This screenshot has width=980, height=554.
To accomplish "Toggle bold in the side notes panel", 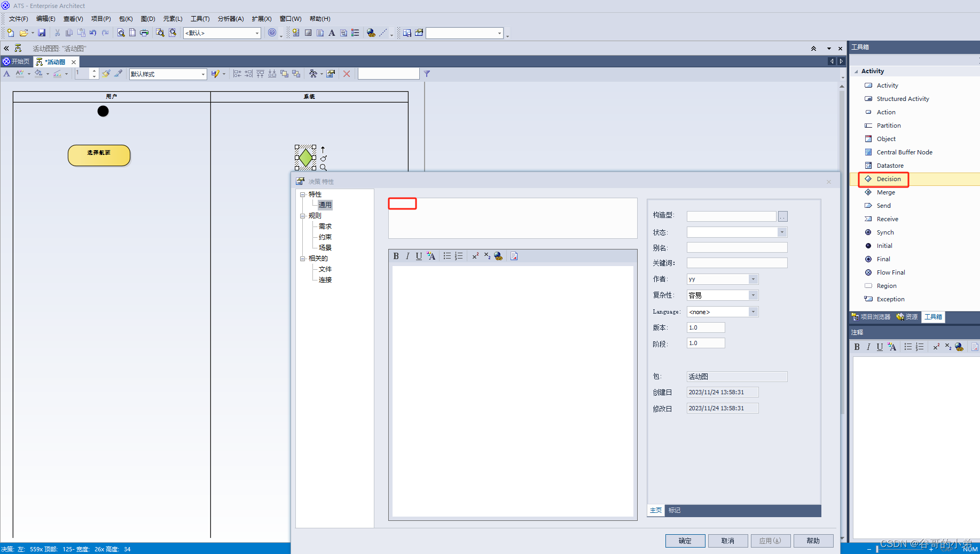I will click(857, 347).
